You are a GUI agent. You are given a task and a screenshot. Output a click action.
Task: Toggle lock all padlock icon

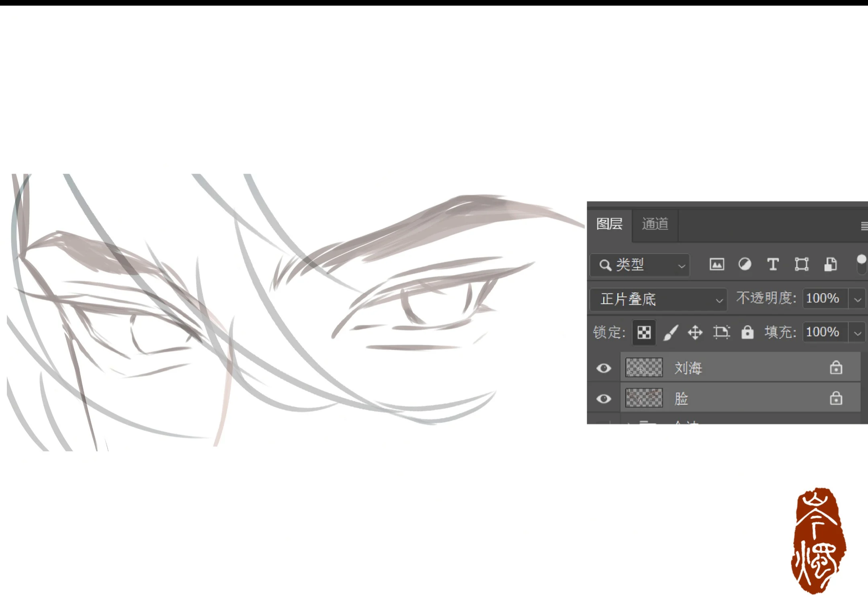pos(747,332)
